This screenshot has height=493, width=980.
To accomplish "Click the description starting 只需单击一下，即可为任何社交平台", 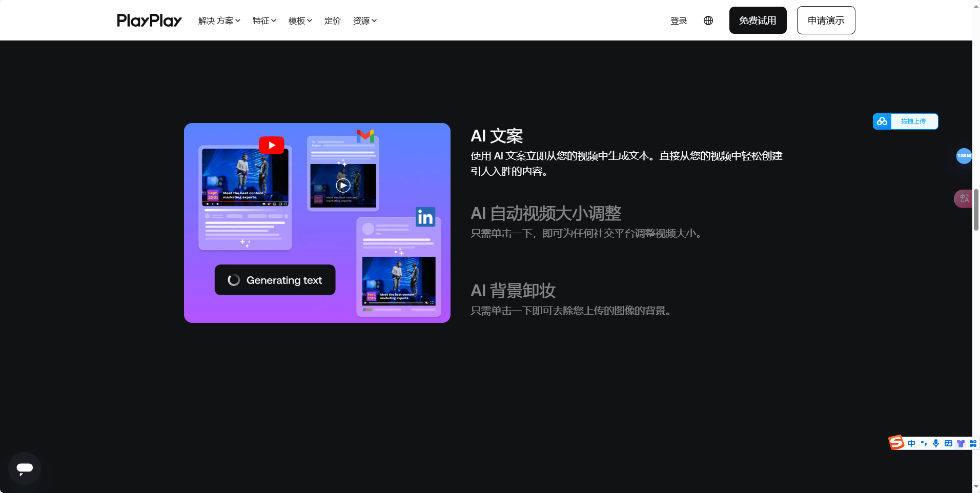I will 588,233.
